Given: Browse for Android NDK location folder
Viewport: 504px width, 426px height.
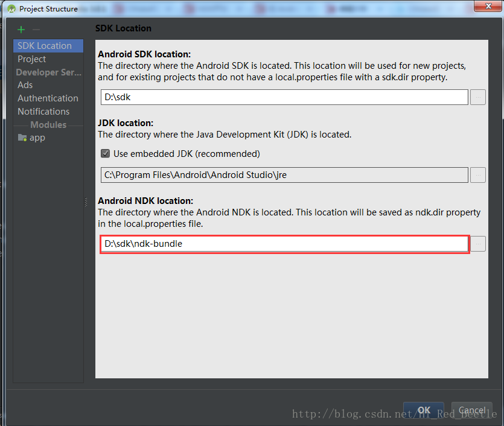Looking at the screenshot, I should [x=478, y=244].
